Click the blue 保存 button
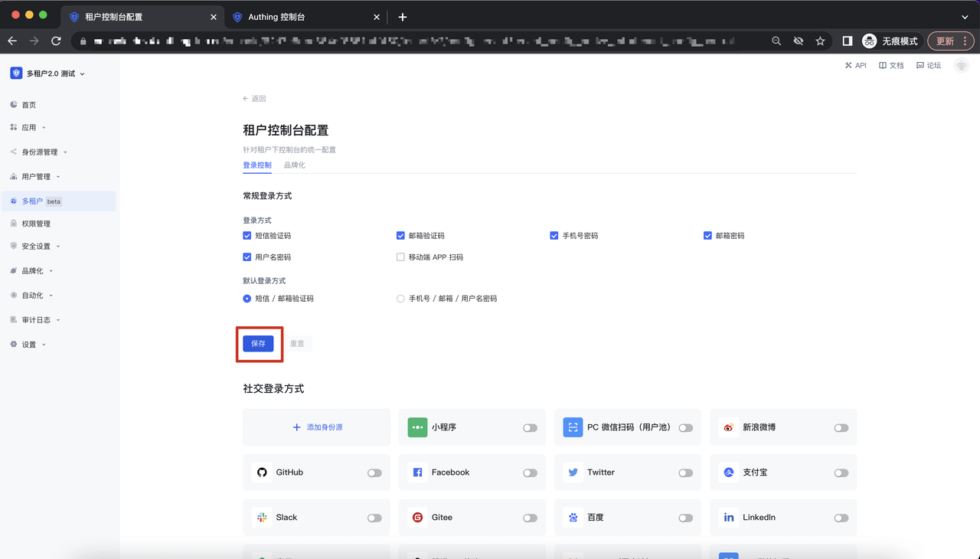980x559 pixels. pyautogui.click(x=258, y=344)
